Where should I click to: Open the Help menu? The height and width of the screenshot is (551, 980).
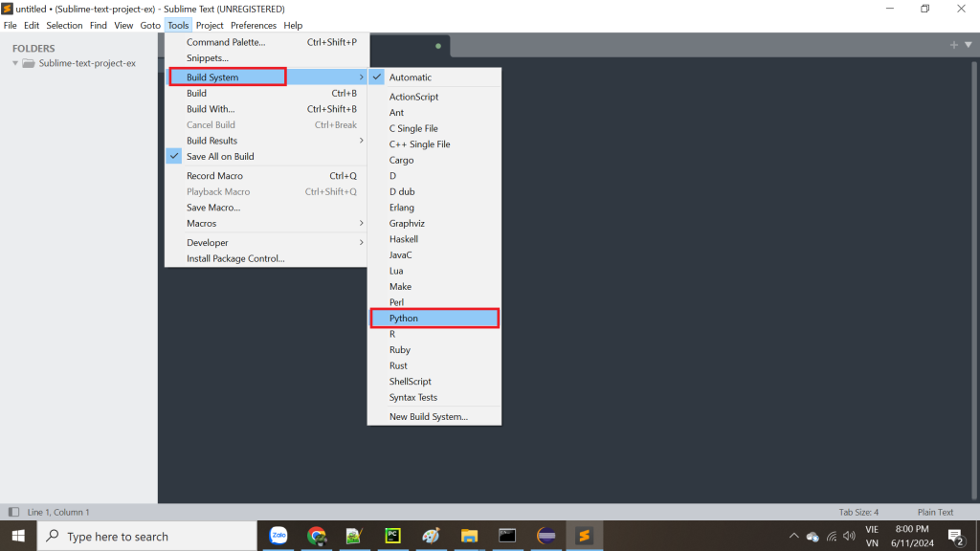click(x=293, y=25)
